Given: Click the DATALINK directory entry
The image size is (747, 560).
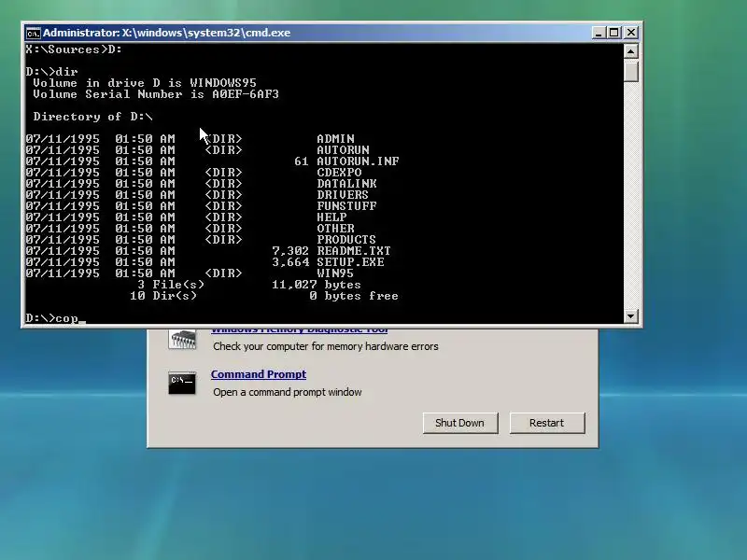Looking at the screenshot, I should (346, 184).
